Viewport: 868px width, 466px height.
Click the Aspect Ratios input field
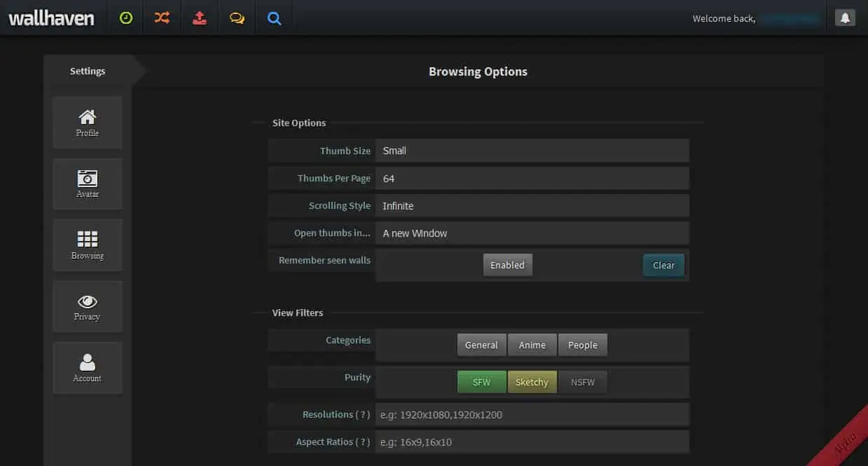(532, 442)
